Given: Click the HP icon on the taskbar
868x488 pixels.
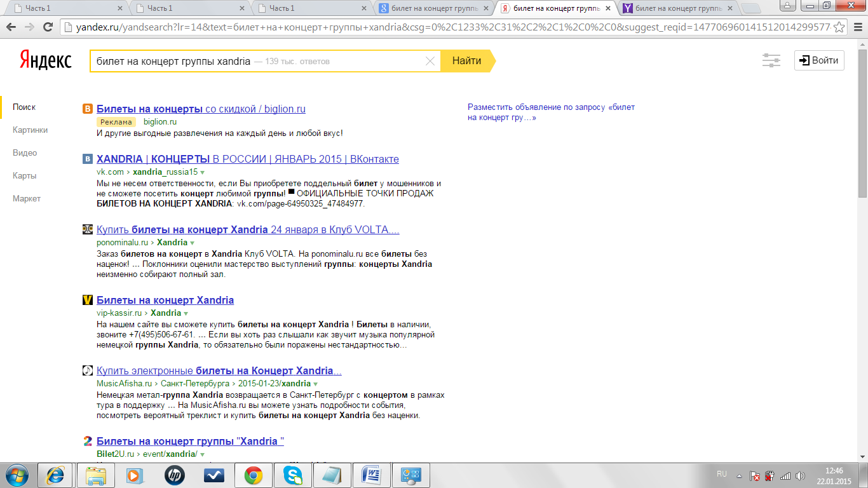Looking at the screenshot, I should click(x=174, y=475).
